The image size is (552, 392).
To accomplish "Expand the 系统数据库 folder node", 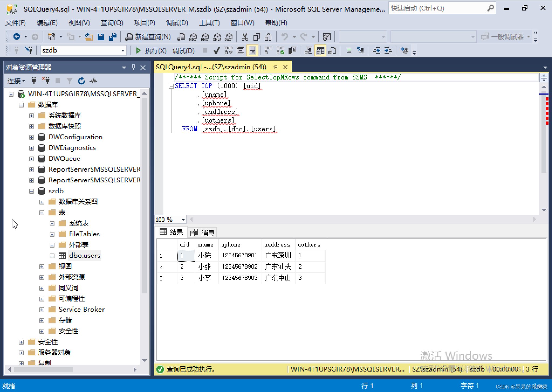I will click(x=32, y=116).
